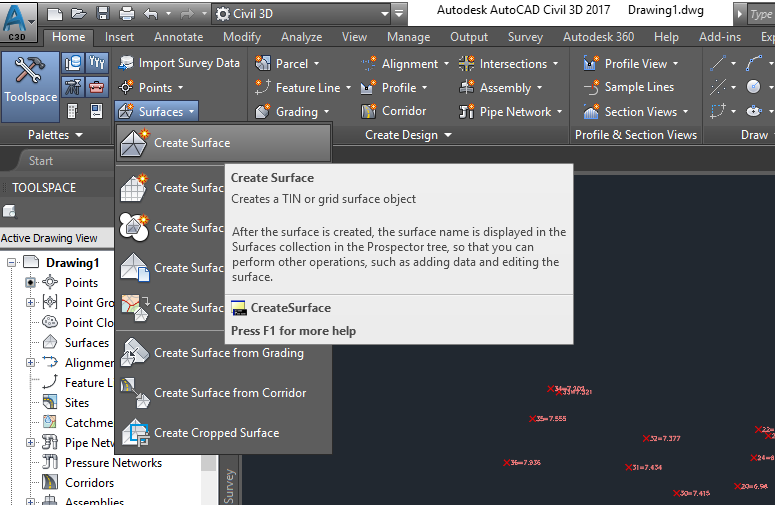Click the Redo arrow icon
This screenshot has height=507, width=775.
pyautogui.click(x=187, y=14)
